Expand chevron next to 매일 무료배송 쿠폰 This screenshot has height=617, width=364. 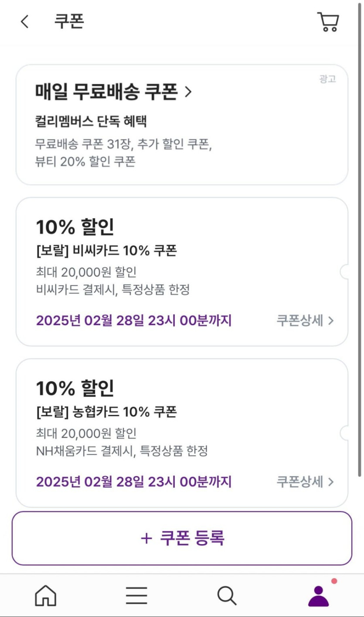(x=188, y=92)
